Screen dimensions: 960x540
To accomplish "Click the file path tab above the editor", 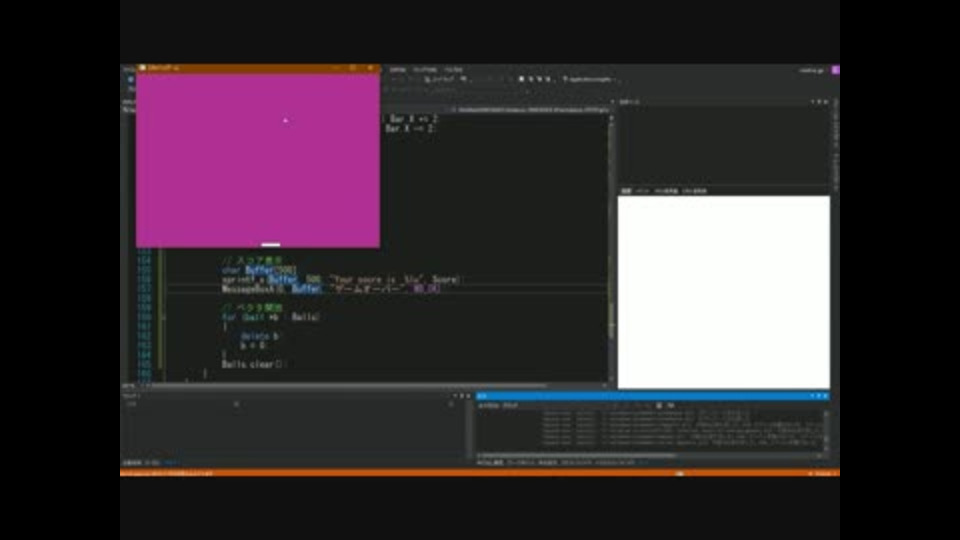I will click(x=532, y=110).
